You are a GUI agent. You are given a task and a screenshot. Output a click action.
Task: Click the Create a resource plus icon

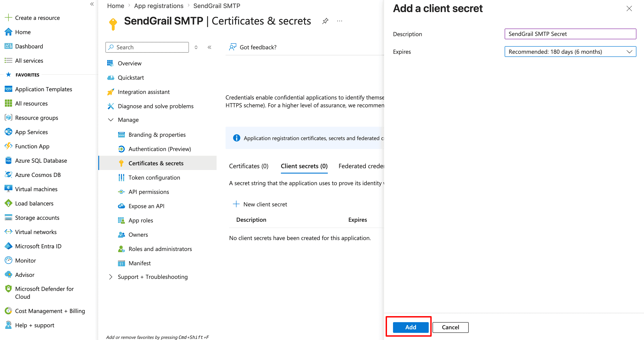click(x=8, y=18)
